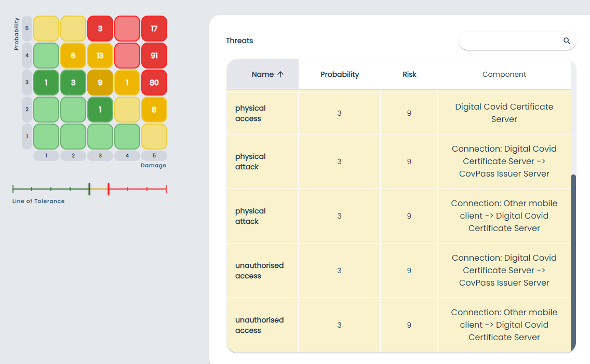Select the red matrix cell showing 17
This screenshot has height=364, width=590.
pos(154,29)
